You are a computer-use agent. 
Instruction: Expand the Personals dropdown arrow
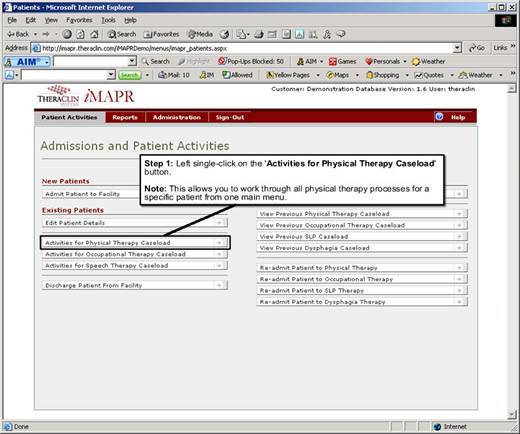point(405,62)
